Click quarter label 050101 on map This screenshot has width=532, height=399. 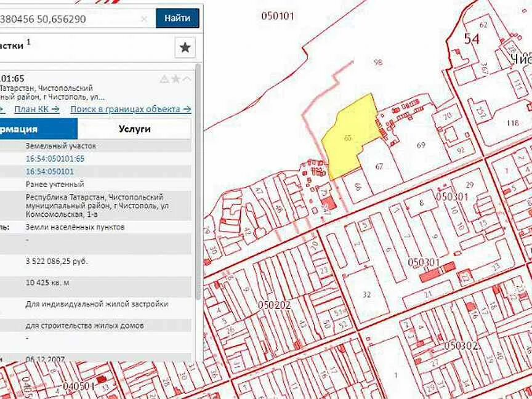pyautogui.click(x=277, y=16)
